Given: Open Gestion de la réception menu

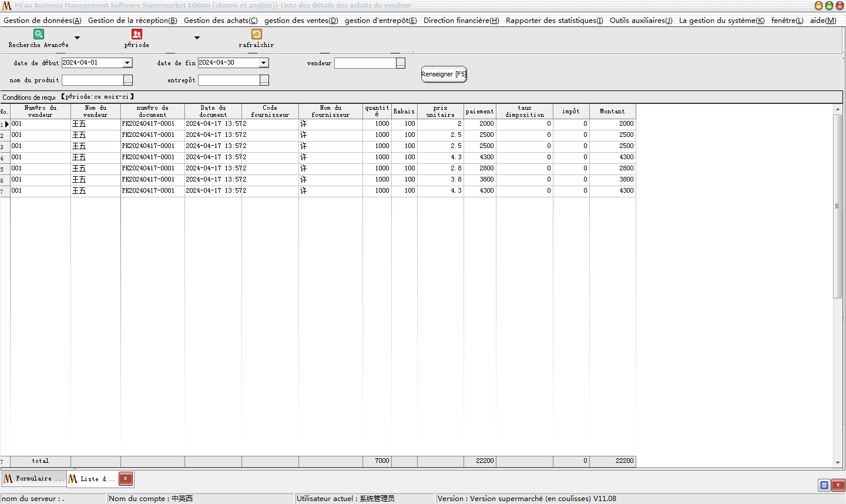Looking at the screenshot, I should pos(133,20).
